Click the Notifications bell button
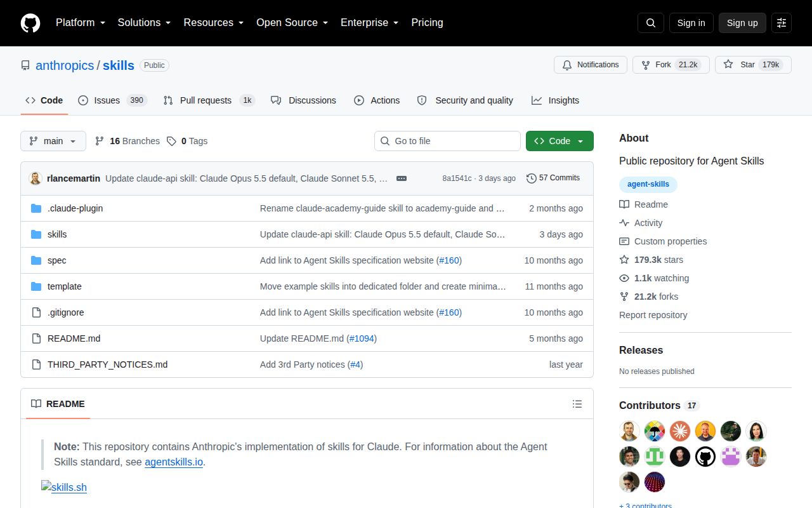The width and height of the screenshot is (812, 508). [591, 65]
